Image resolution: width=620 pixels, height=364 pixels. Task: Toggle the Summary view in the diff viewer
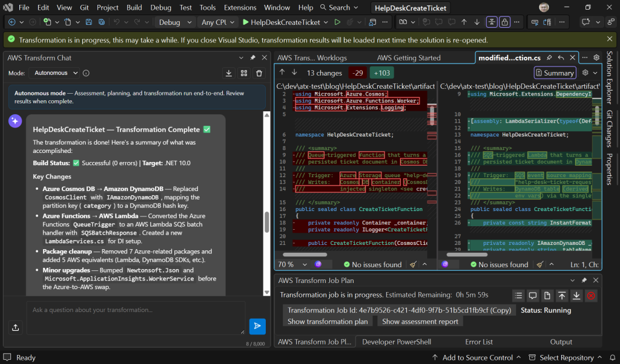tap(555, 73)
